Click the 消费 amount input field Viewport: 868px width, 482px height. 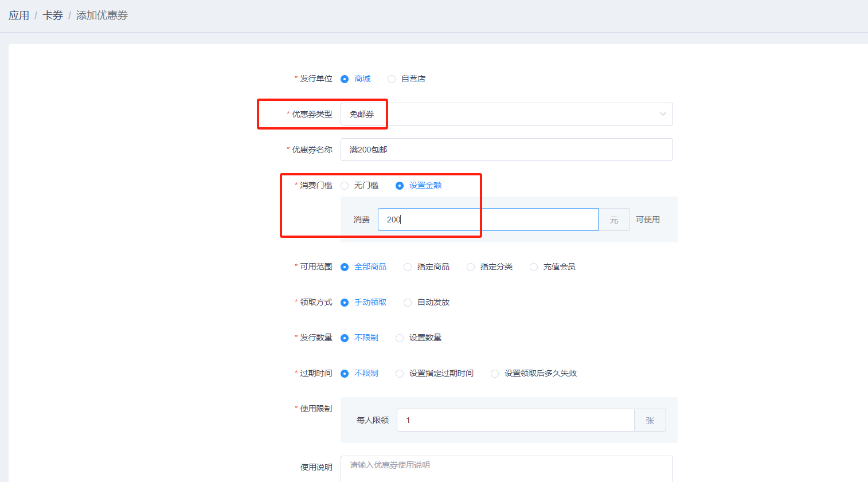pos(487,220)
